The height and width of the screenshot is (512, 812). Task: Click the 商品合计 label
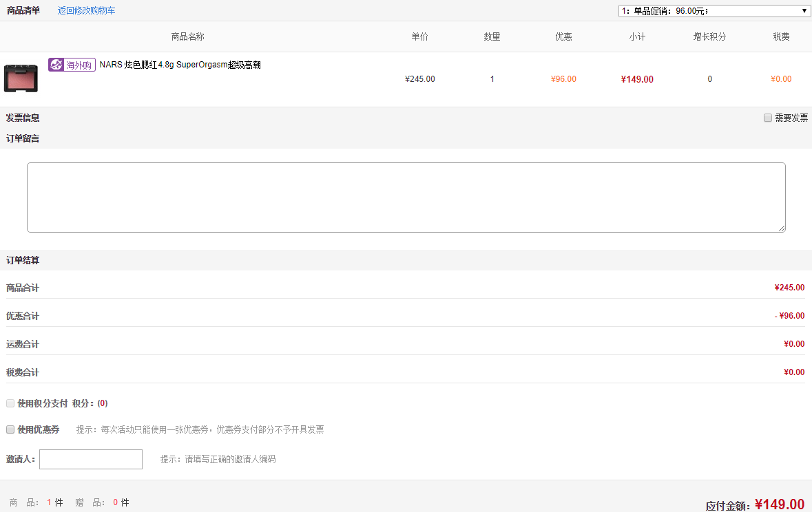click(23, 288)
